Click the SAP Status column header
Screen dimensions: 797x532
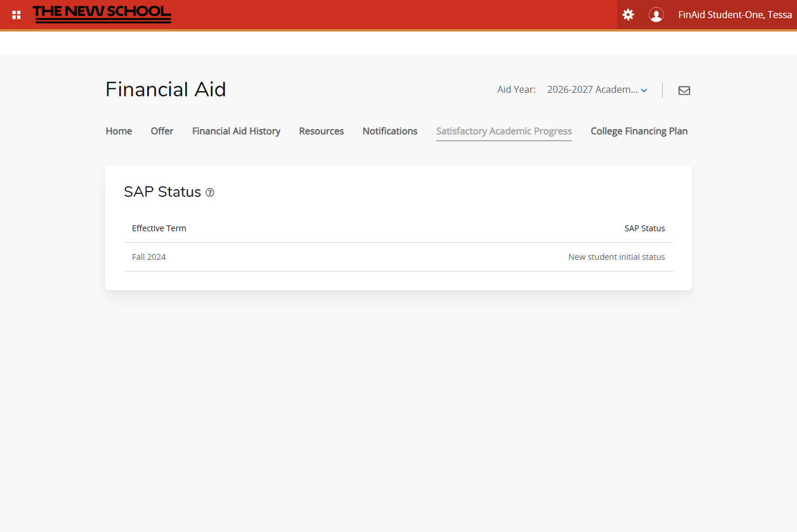coord(645,228)
